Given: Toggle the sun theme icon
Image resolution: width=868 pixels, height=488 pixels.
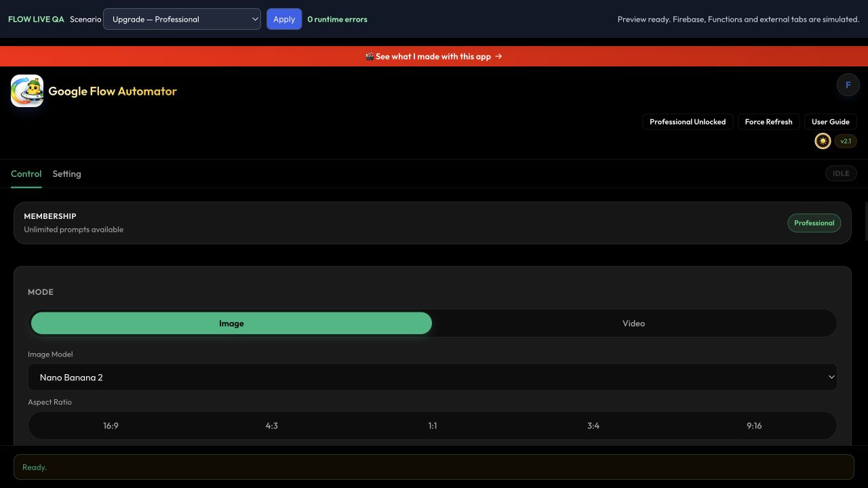Looking at the screenshot, I should tap(823, 141).
